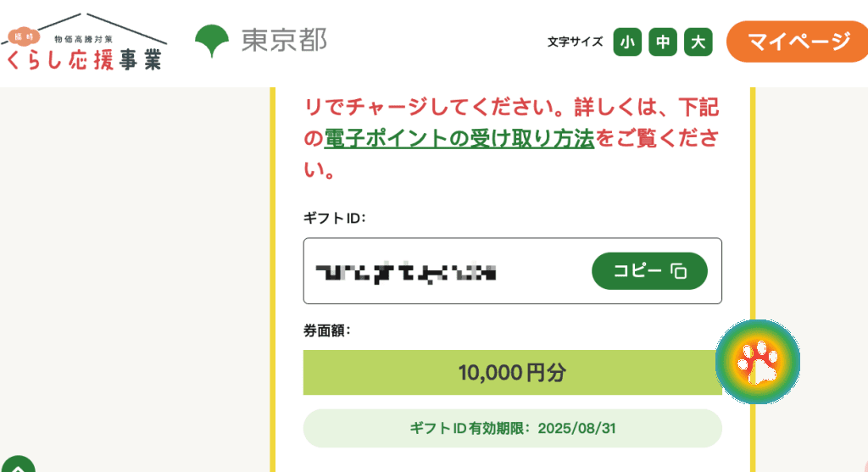
Task: Open the floating paw print assistant icon
Action: tap(757, 362)
